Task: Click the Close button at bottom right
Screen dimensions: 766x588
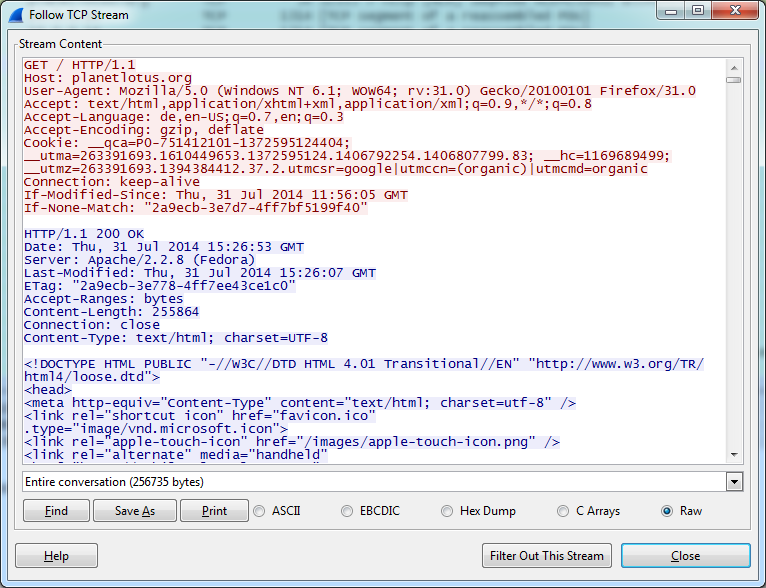Action: tap(685, 556)
